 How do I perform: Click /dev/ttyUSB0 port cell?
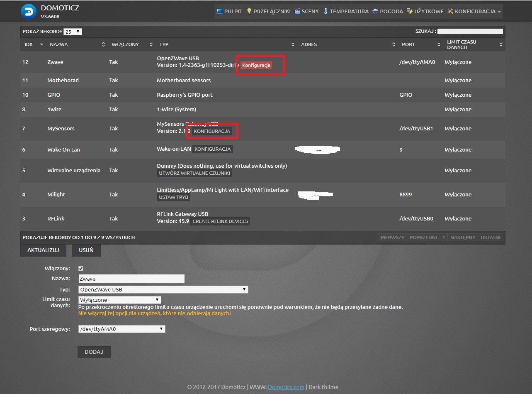(416, 218)
